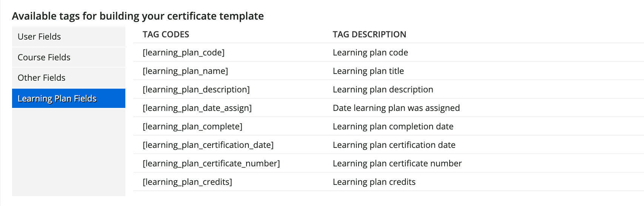Select the Other Fields tab
Image resolution: width=644 pixels, height=206 pixels.
[x=42, y=78]
